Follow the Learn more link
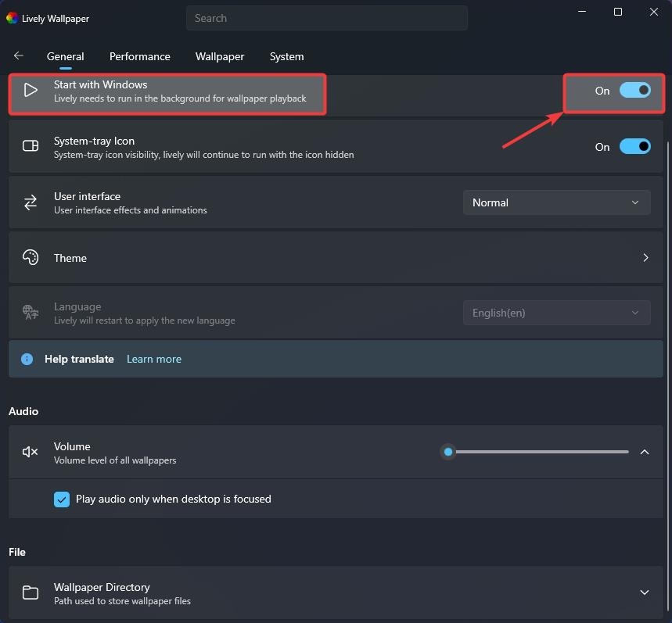Viewport: 672px width, 623px height. coord(154,360)
